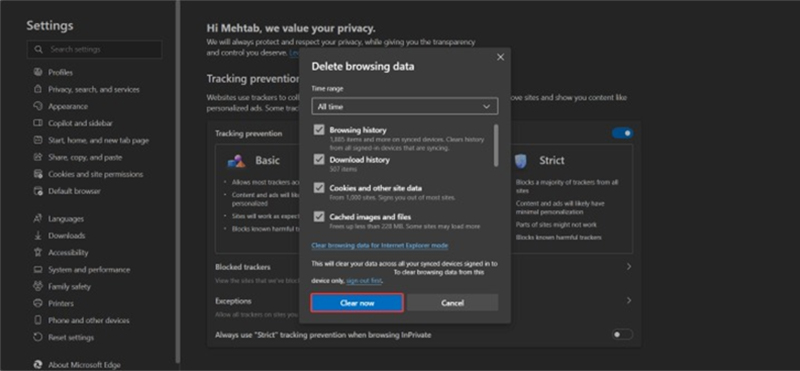Click the About Microsoft Edge logo icon
Viewport: 800px width, 371px height.
tap(38, 365)
